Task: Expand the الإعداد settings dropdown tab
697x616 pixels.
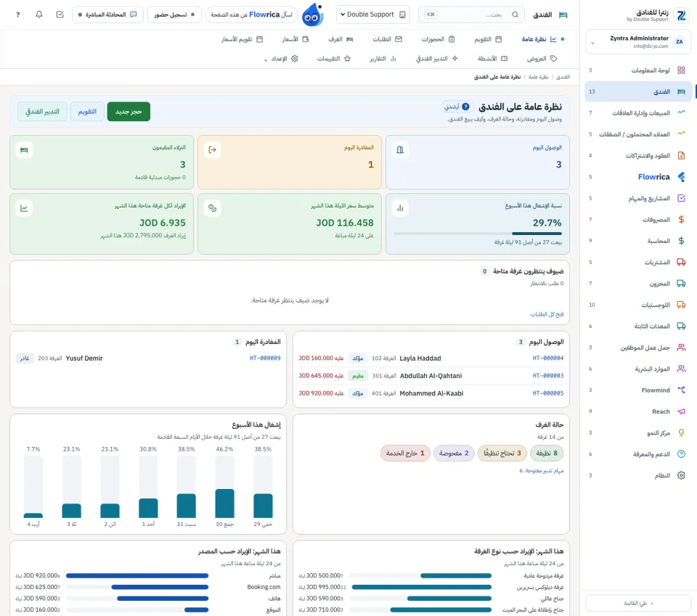Action: tap(281, 59)
